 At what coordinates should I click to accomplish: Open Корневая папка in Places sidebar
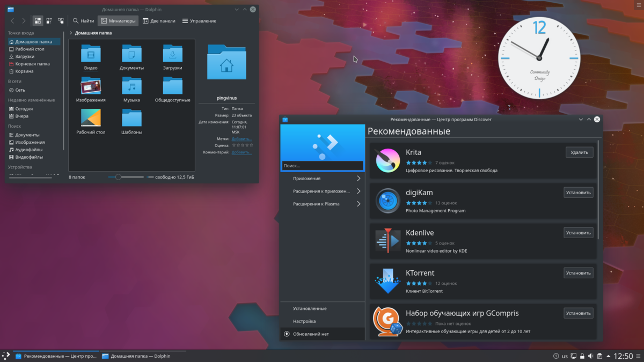[34, 64]
